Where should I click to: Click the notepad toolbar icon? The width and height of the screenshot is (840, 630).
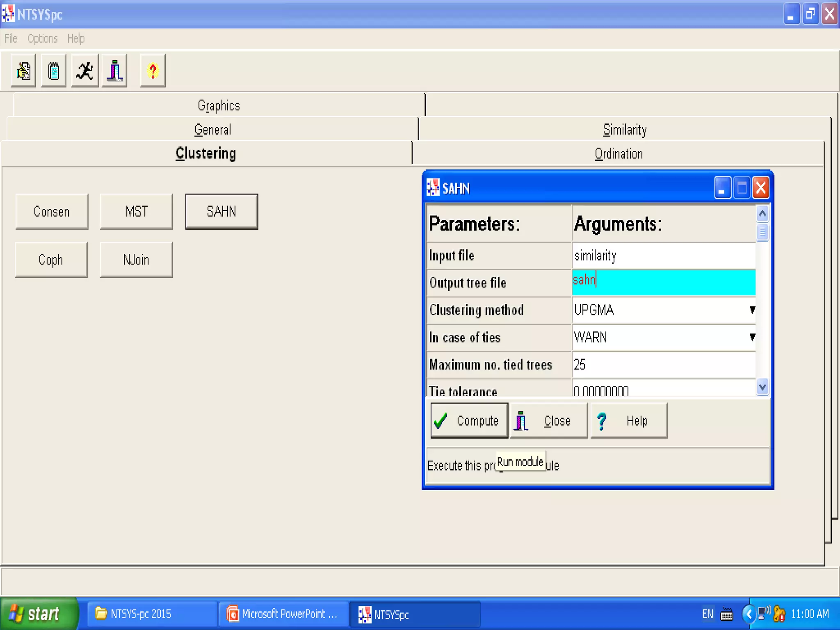coord(54,71)
